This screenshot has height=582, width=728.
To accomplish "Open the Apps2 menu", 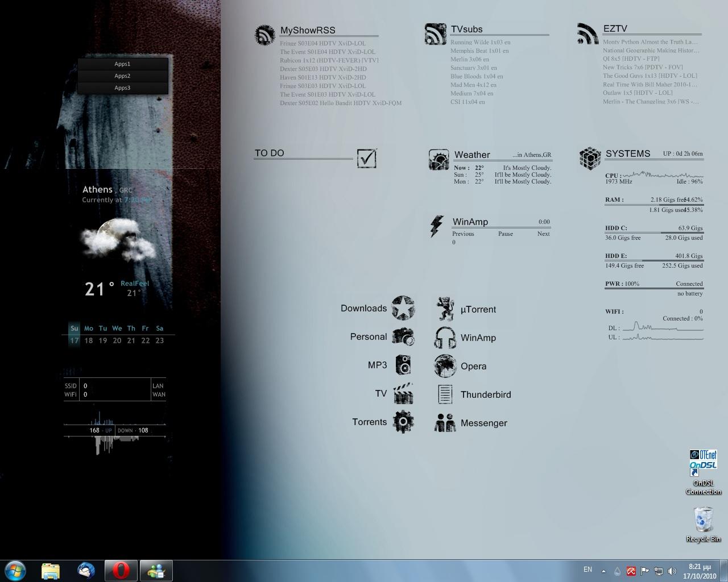I will (122, 76).
